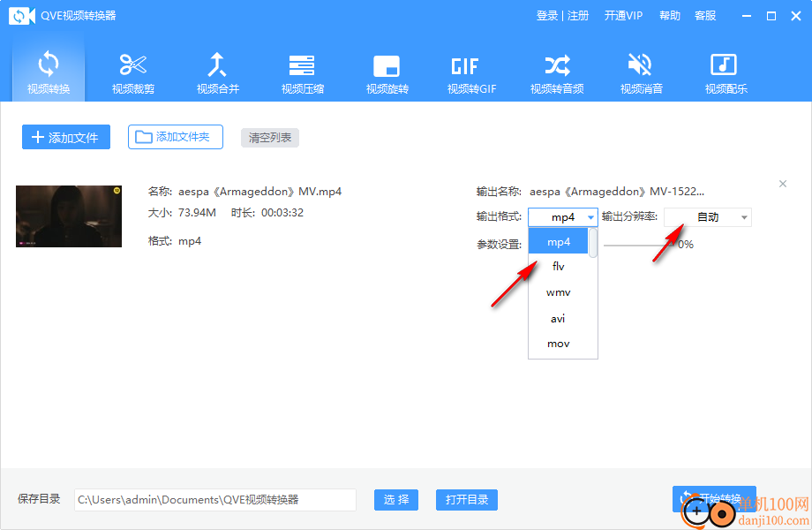Click the 大小: 73.94M size text

182,212
